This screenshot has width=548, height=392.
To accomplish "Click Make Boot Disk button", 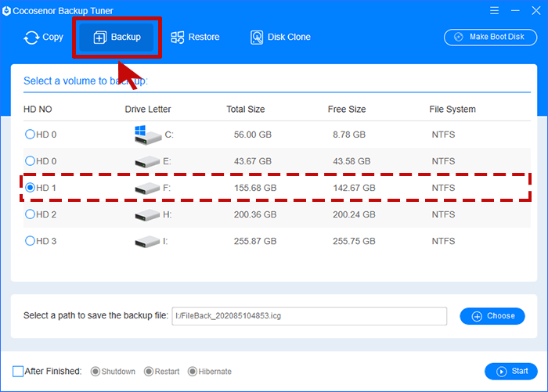I will coord(490,37).
